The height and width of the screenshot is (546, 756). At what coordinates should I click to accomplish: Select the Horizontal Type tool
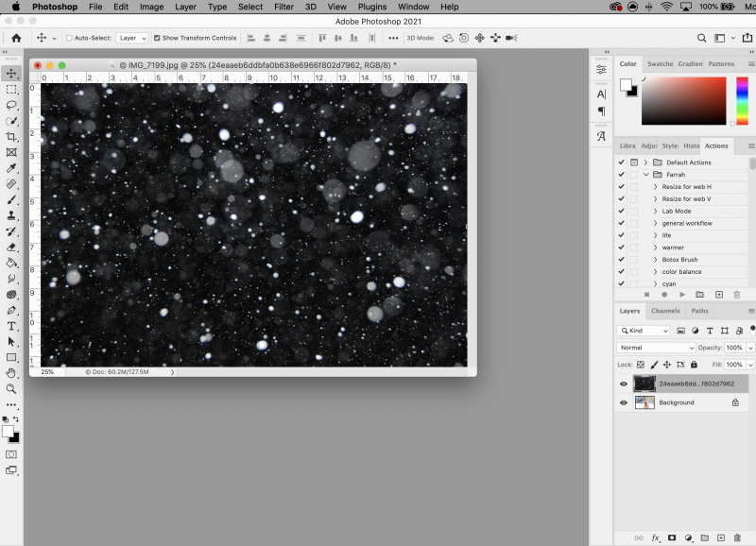(x=11, y=326)
